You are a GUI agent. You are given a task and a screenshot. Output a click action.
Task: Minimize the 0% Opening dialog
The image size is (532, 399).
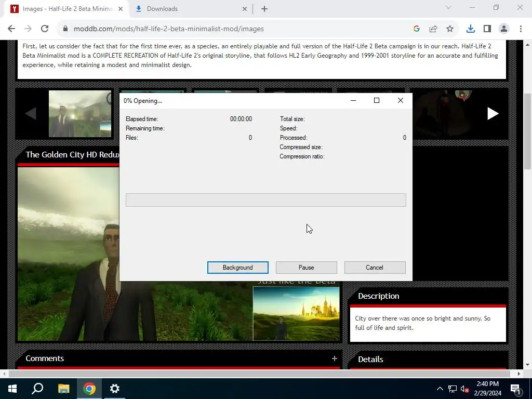(353, 100)
